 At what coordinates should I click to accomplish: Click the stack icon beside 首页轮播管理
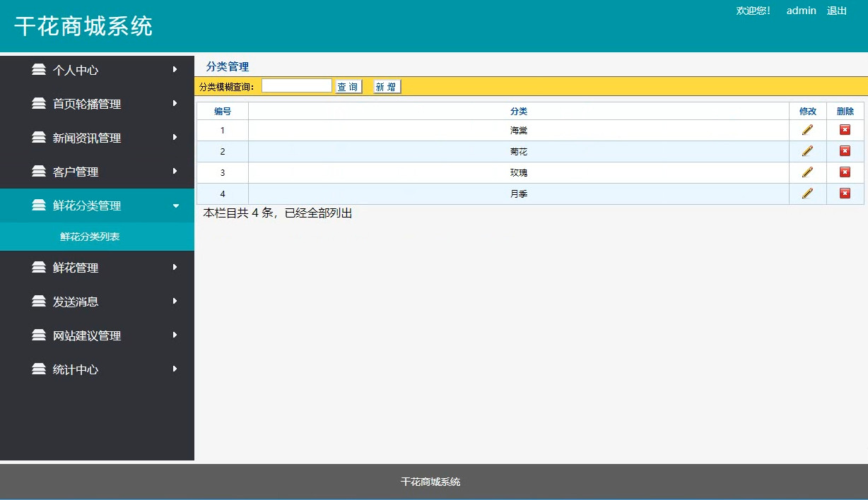pyautogui.click(x=39, y=104)
